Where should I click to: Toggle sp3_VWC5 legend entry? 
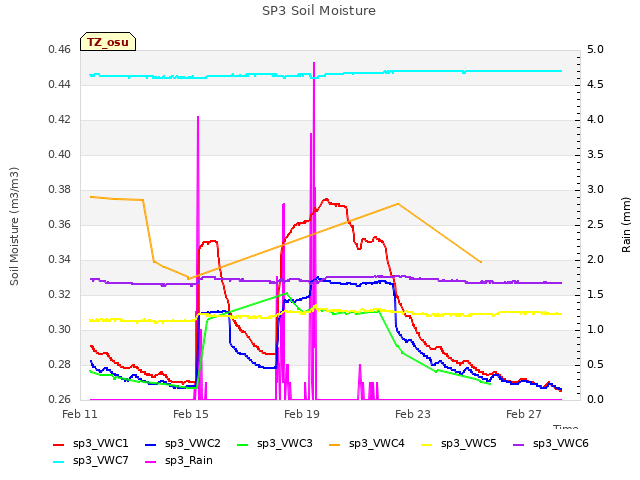pos(459,444)
